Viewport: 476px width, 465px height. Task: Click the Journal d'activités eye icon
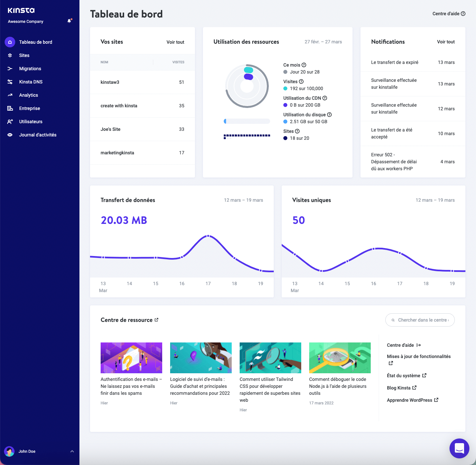[10, 135]
